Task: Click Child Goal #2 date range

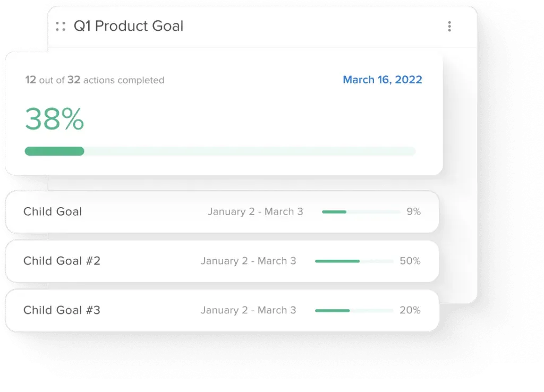Action: tap(249, 261)
